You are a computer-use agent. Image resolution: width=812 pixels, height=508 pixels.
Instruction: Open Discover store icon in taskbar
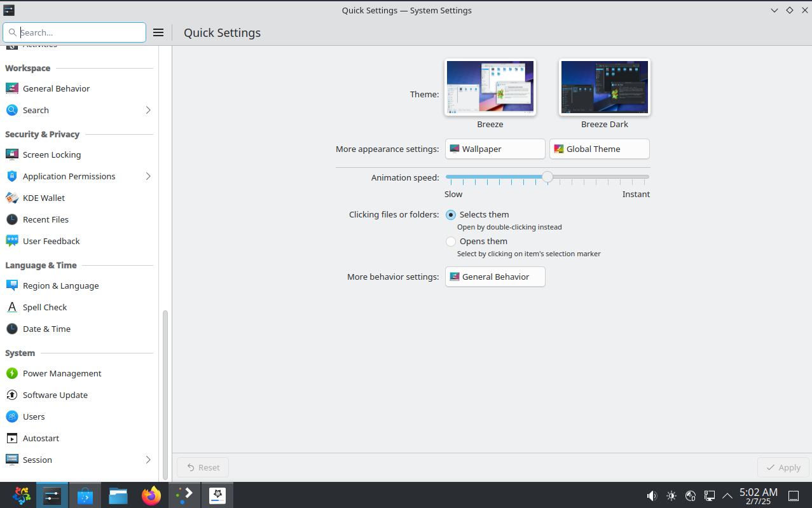(85, 495)
